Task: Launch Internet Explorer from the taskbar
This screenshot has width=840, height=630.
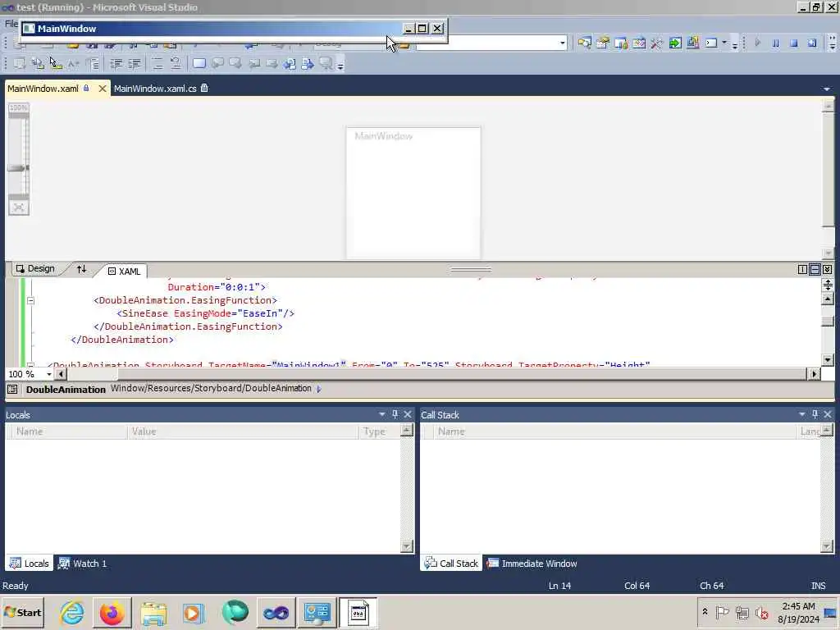Action: point(72,612)
